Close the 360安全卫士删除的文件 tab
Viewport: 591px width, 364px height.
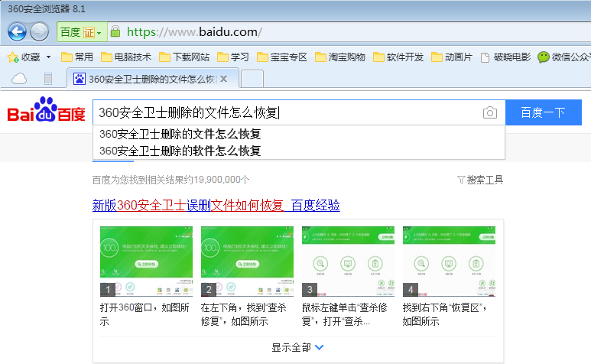coord(224,79)
